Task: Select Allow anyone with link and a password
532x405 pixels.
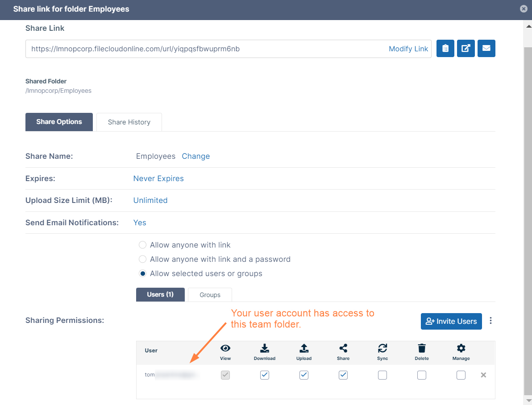Action: (x=143, y=259)
